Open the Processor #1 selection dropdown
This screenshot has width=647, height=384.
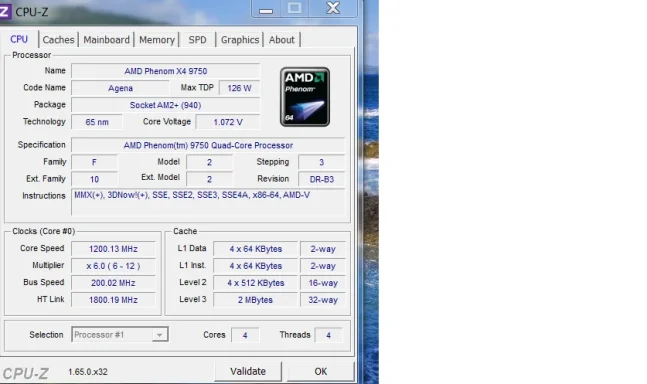click(x=120, y=335)
